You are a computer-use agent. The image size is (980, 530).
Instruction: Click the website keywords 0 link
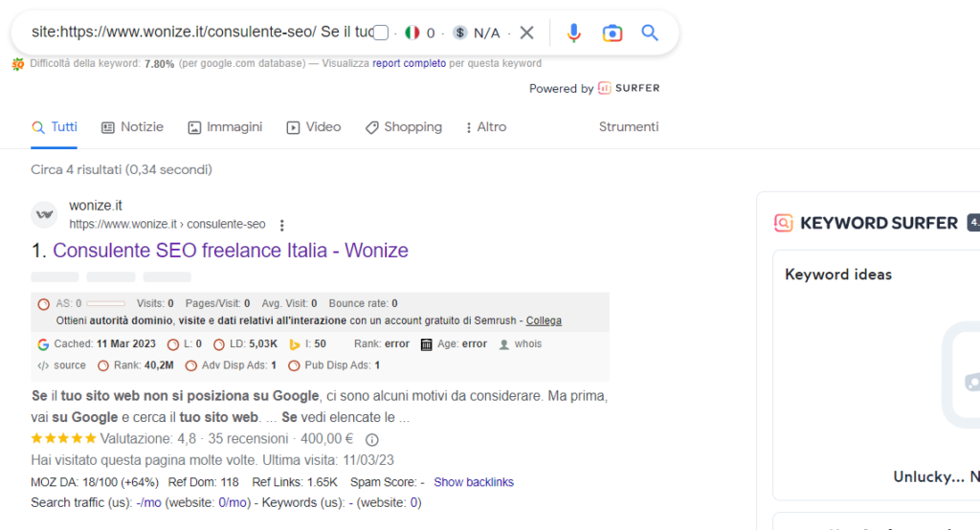coord(414,502)
